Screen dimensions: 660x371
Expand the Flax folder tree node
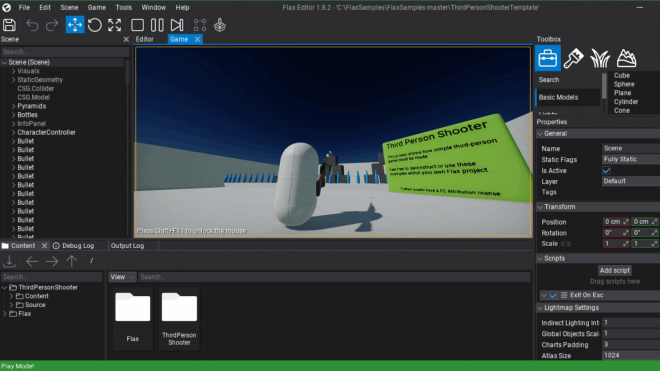[5, 314]
